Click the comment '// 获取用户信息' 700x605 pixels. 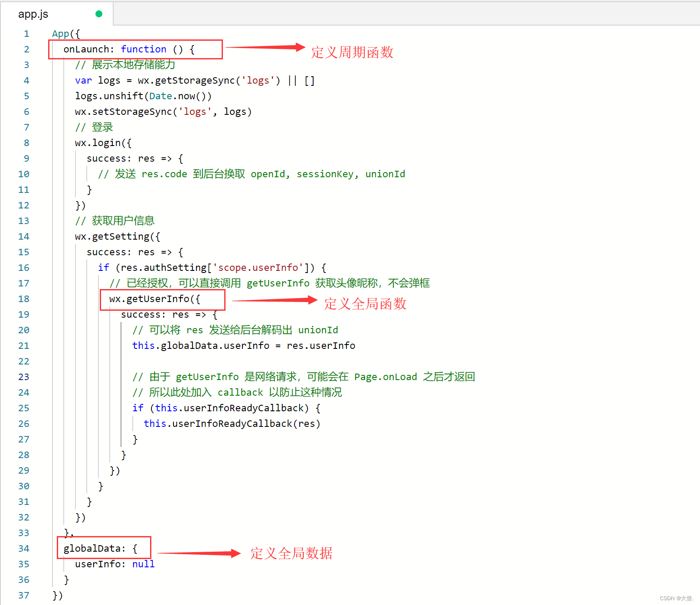(x=114, y=221)
